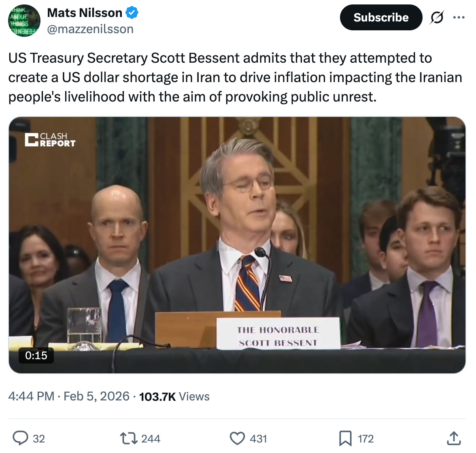Open the share post icon
This screenshot has height=453, width=476.
click(x=454, y=438)
